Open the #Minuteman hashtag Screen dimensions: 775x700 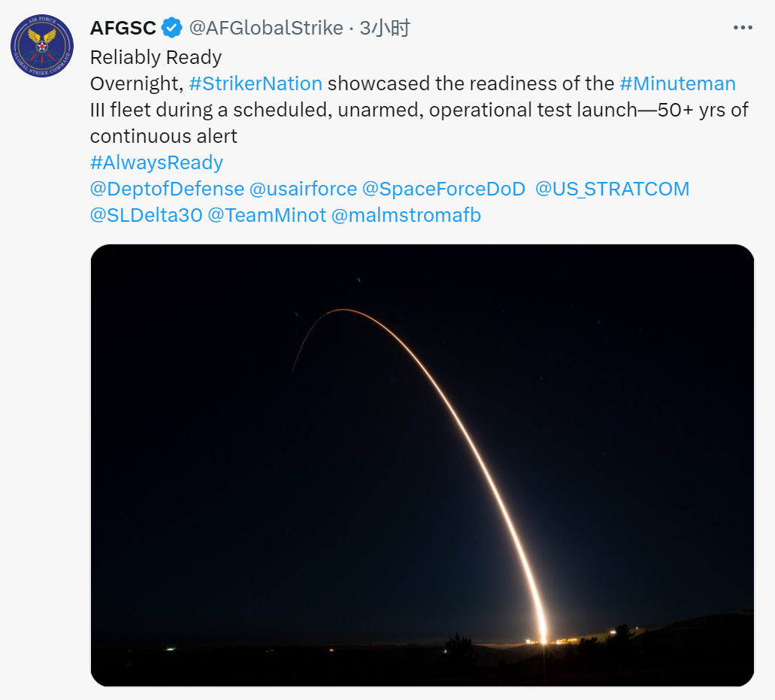677,83
